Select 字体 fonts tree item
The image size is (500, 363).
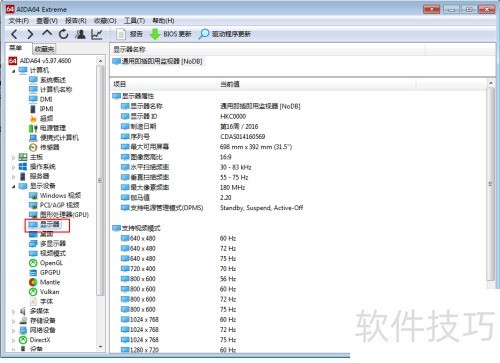tap(41, 302)
